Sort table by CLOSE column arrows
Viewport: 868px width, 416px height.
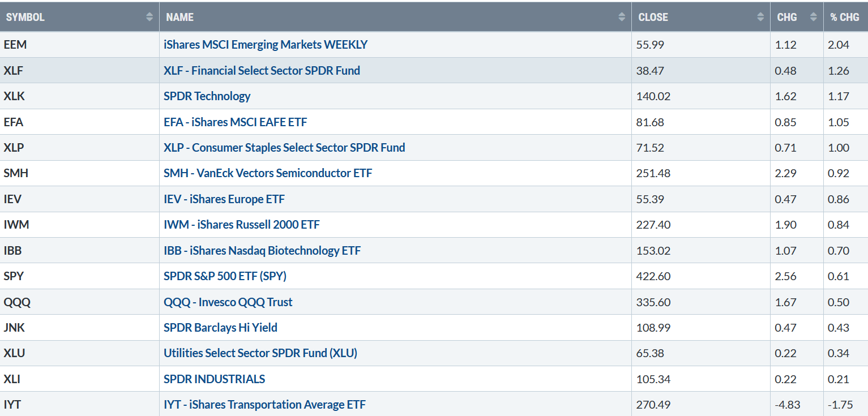click(760, 17)
